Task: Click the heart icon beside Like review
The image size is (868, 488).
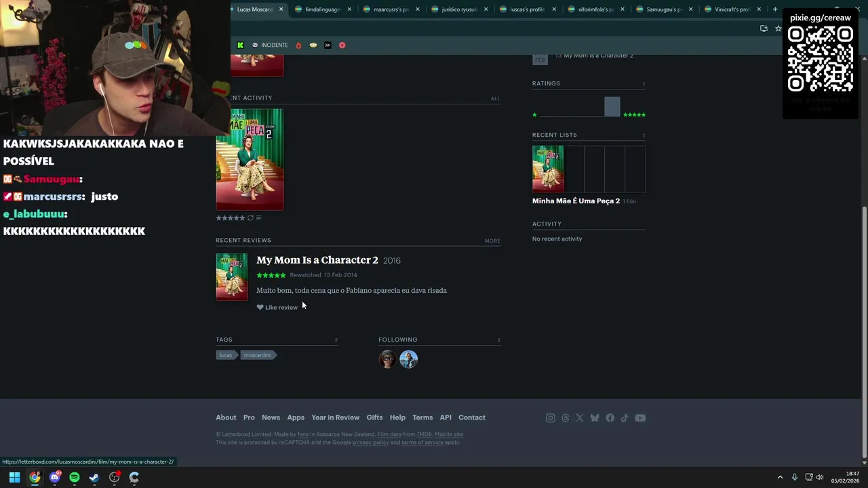Action: 260,307
